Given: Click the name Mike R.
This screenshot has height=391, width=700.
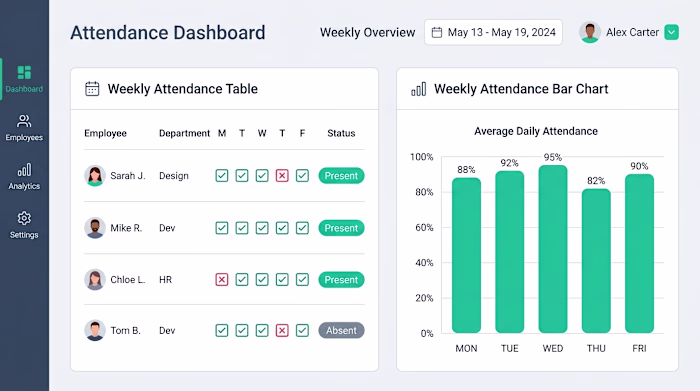Looking at the screenshot, I should 126,228.
